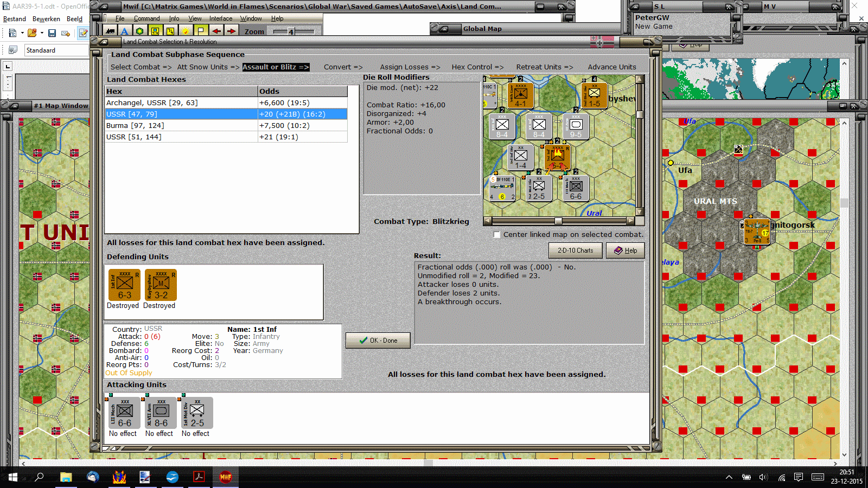This screenshot has width=868, height=488.
Task: Open the volume control in system tray
Action: pos(763,477)
